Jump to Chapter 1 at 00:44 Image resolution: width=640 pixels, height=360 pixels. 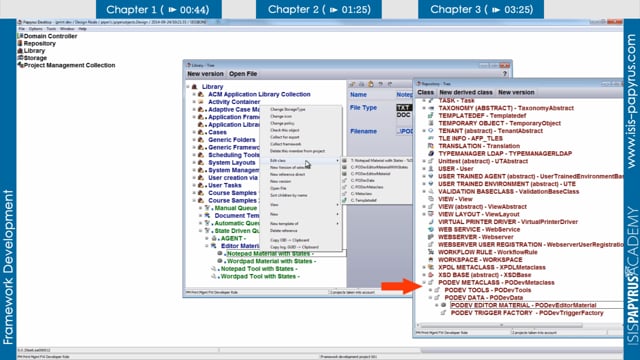coord(158,9)
